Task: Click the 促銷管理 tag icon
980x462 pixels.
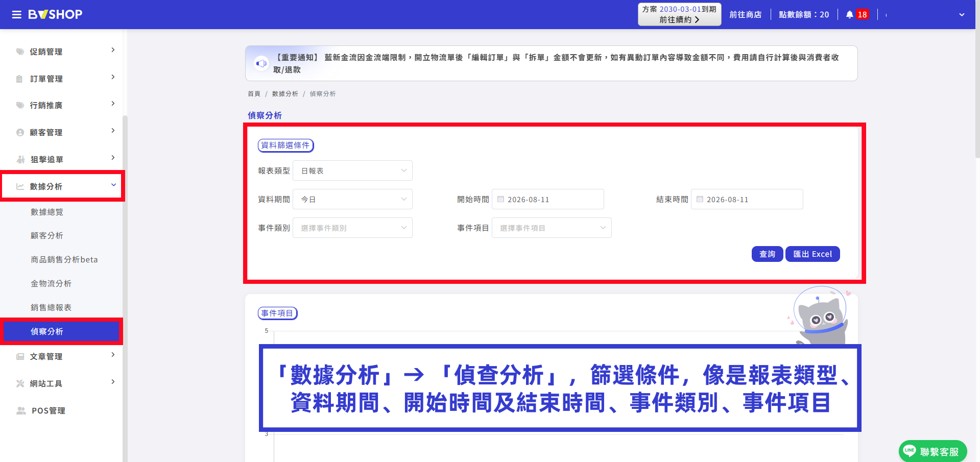Action: 20,52
